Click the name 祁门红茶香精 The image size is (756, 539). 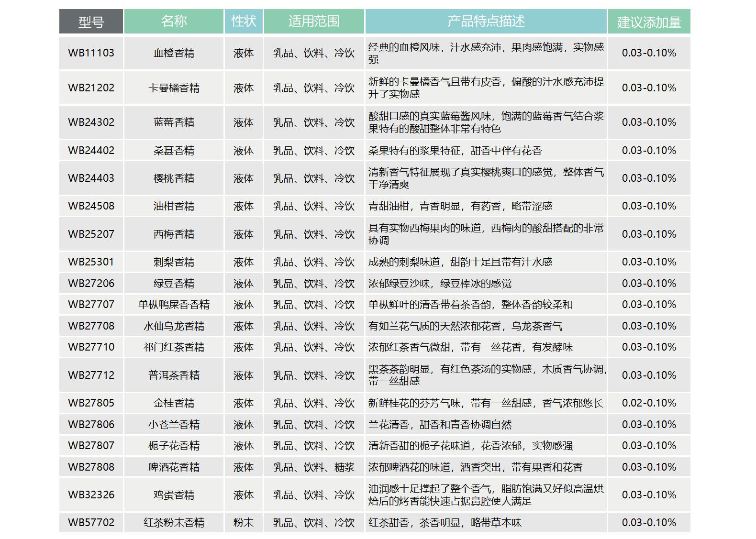(174, 347)
